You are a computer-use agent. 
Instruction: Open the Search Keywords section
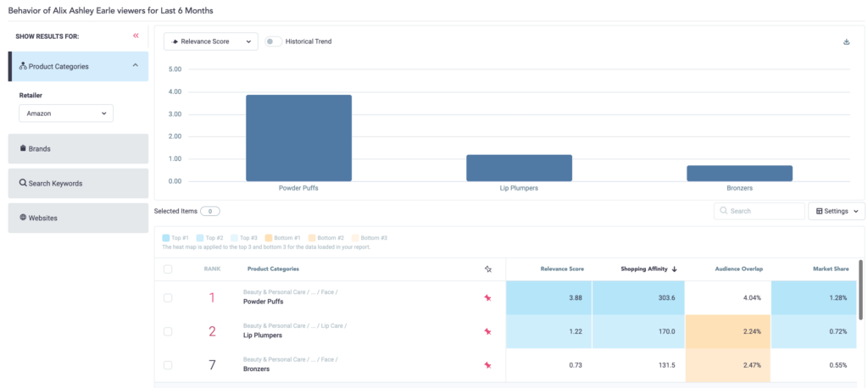click(x=78, y=183)
